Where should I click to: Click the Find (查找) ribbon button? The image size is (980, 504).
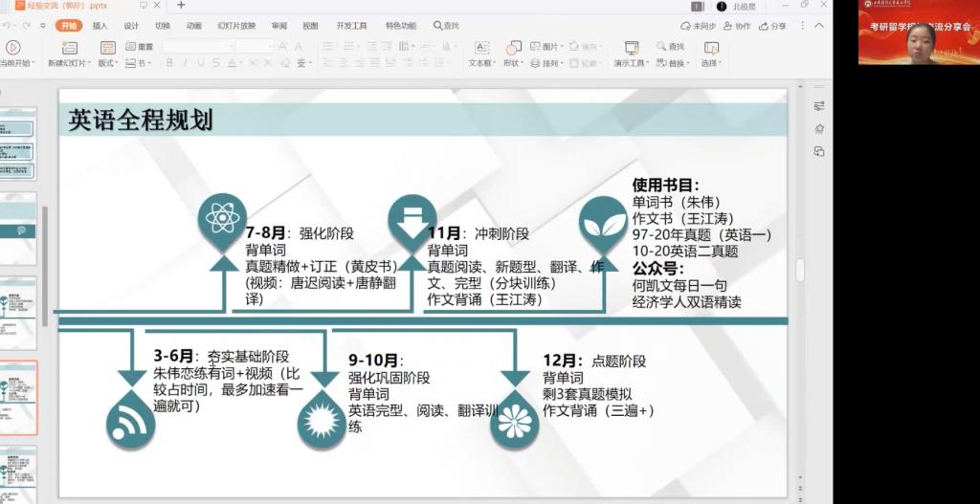(x=670, y=46)
